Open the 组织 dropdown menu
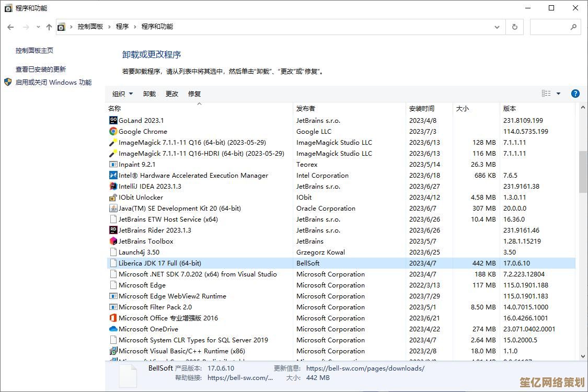This screenshot has height=392, width=588. point(121,94)
